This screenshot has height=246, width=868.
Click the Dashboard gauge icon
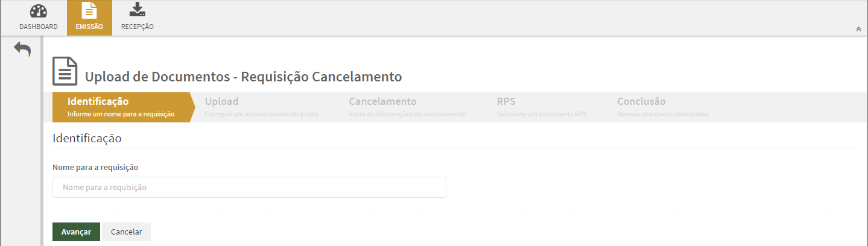(39, 11)
